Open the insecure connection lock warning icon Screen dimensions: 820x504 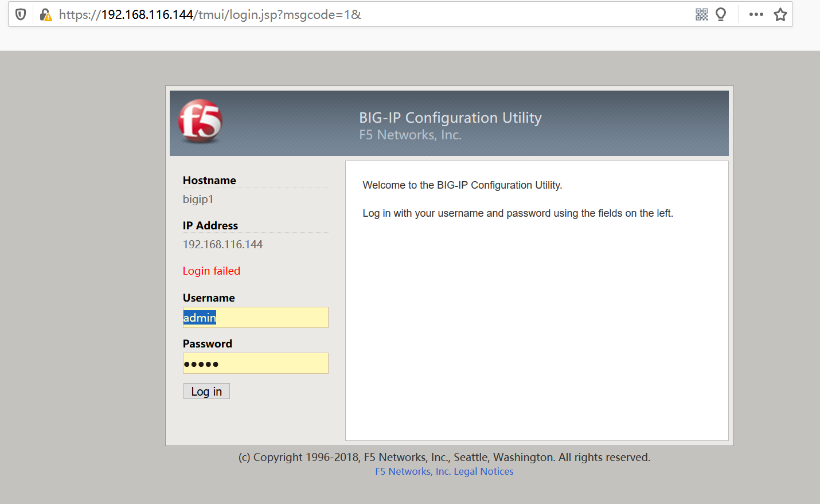46,15
